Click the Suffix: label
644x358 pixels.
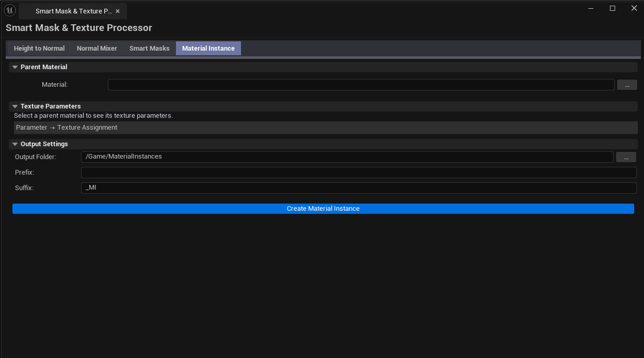24,188
